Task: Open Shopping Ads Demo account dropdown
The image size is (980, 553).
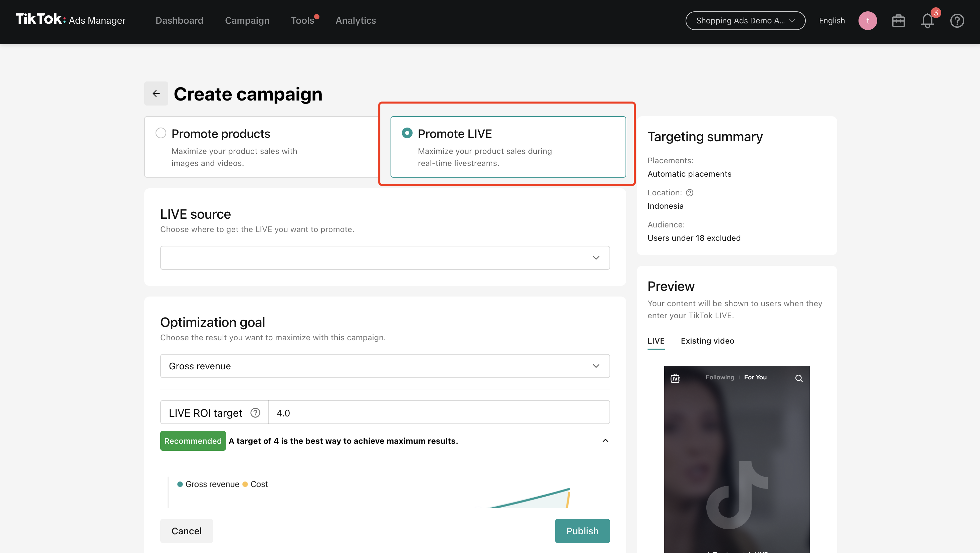Action: [x=745, y=21]
